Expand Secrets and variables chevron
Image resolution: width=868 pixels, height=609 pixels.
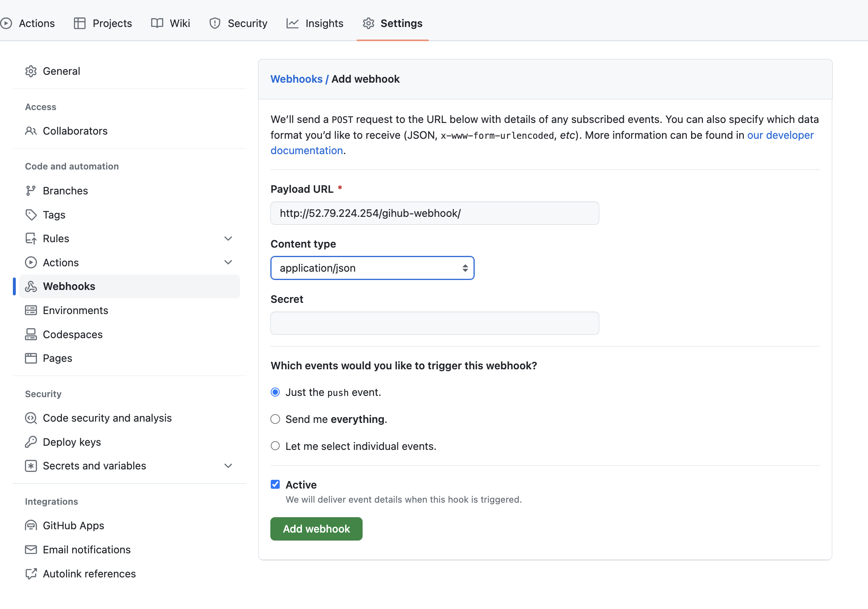click(x=228, y=466)
